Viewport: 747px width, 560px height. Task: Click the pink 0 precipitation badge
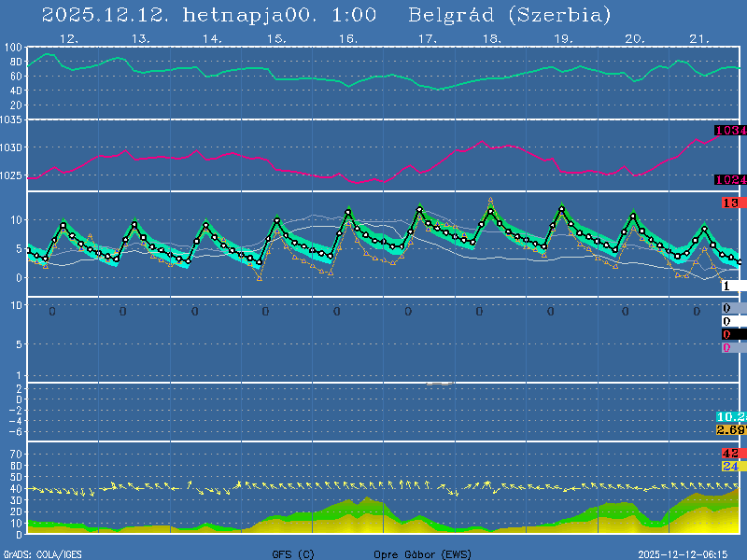pyautogui.click(x=731, y=347)
